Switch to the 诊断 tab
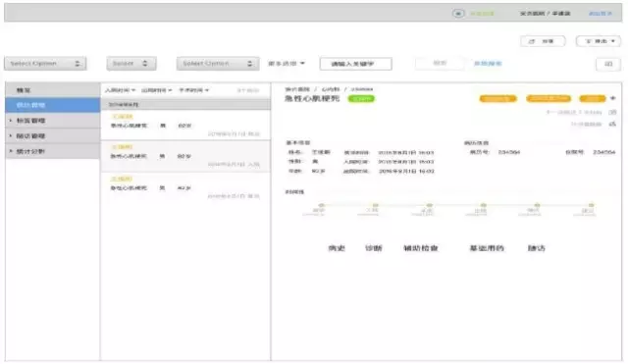 [373, 248]
